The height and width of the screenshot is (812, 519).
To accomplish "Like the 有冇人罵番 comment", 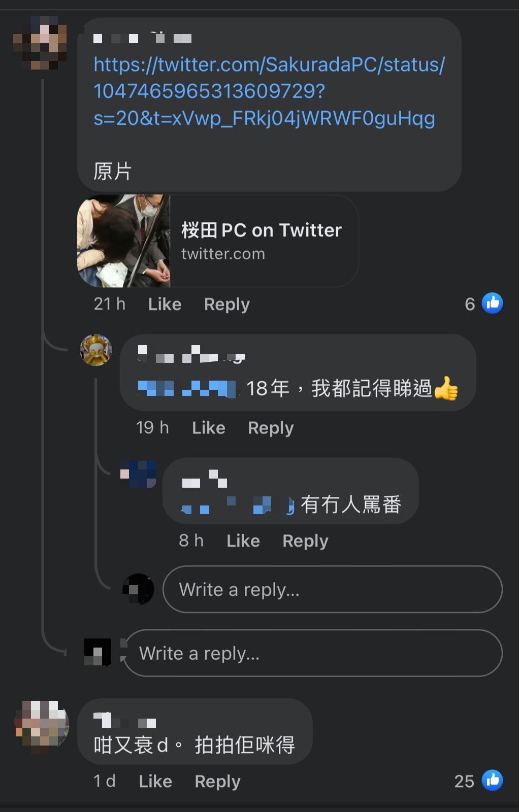I will [243, 541].
